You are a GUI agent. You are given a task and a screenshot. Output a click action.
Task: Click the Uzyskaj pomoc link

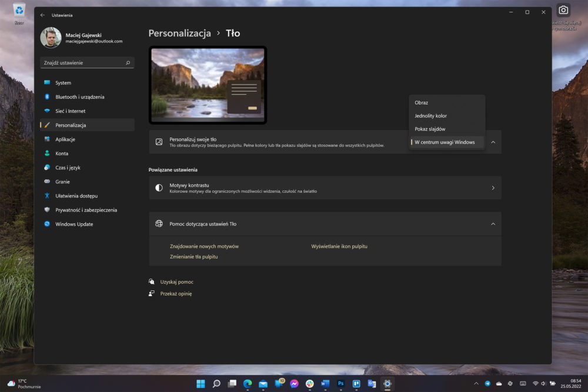(x=176, y=282)
